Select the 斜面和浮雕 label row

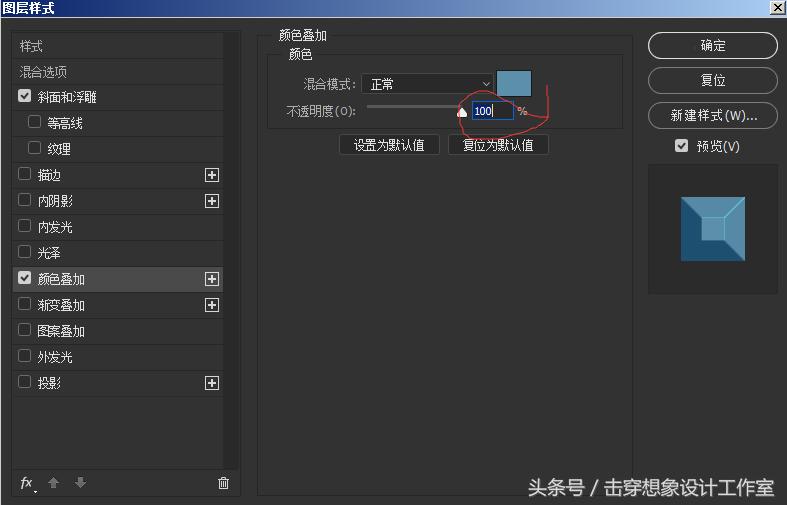(117, 97)
